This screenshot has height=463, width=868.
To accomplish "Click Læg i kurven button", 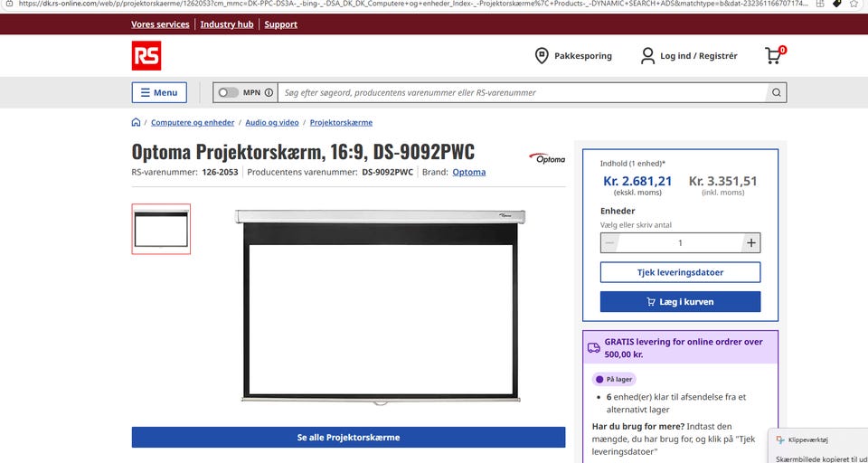I will tap(680, 302).
